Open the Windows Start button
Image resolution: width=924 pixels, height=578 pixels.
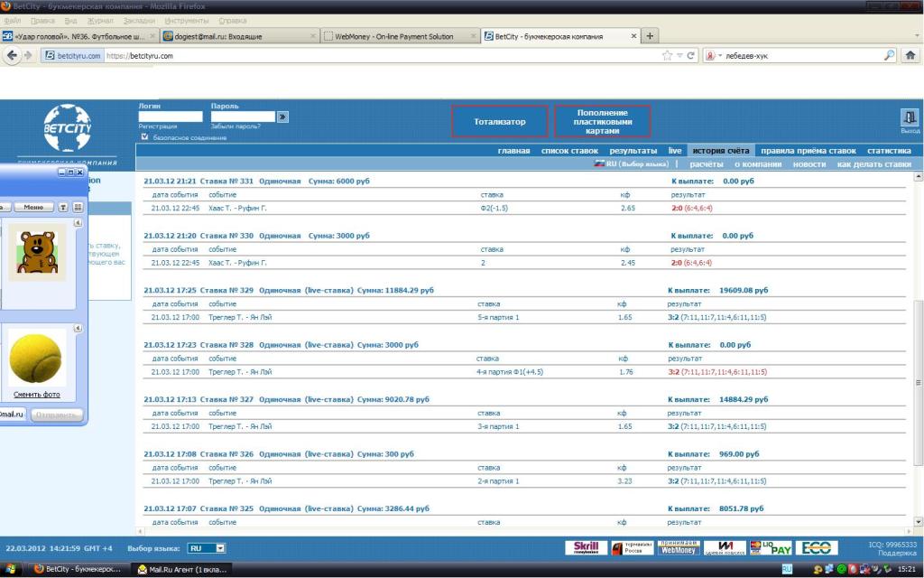click(x=10, y=569)
